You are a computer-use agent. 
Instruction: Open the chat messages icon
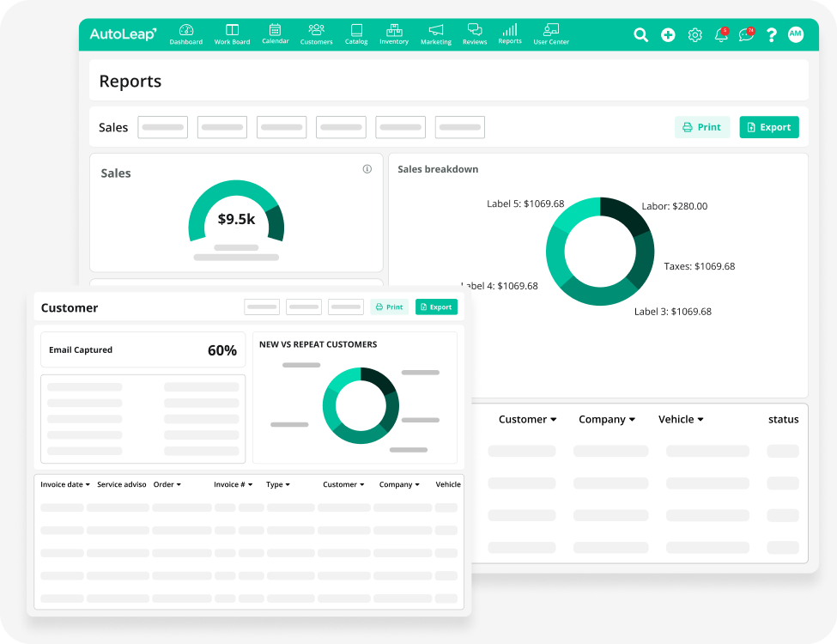pos(746,34)
